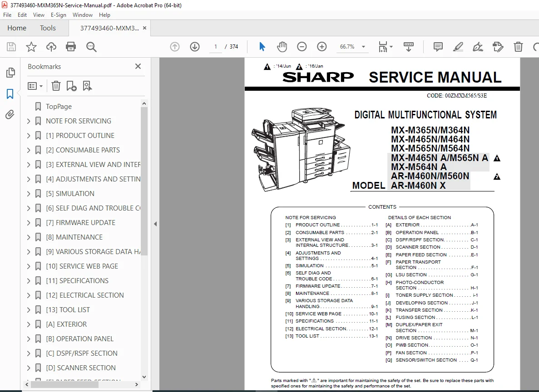Screen dimensions: 539x392
Task: Expand NOTE FOR SERVICING bookmark
Action: [x=29, y=121]
